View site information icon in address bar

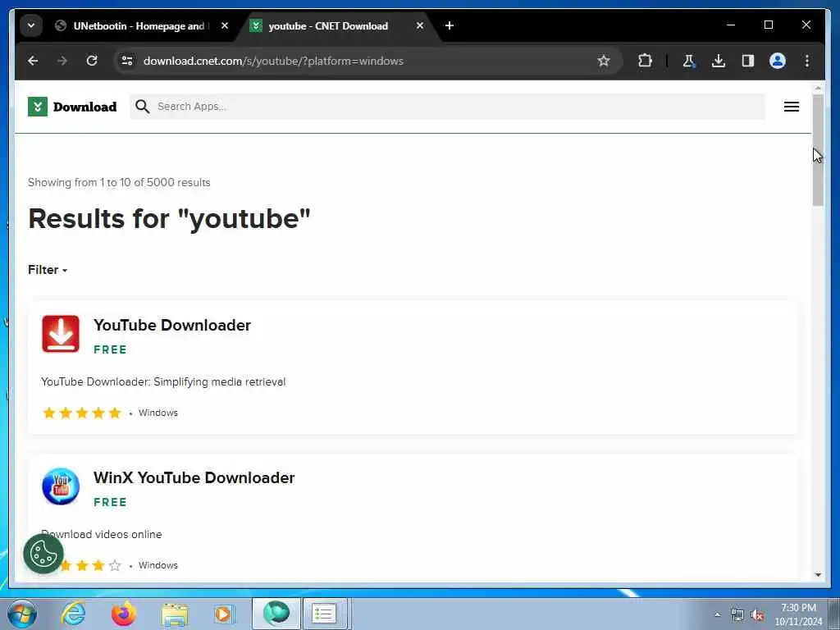click(x=127, y=61)
